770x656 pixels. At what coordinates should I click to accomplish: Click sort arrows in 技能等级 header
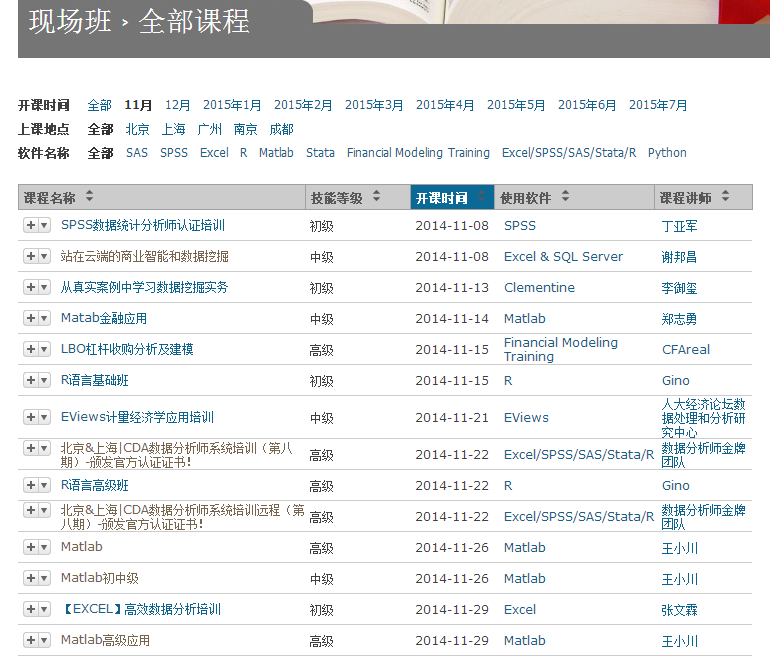click(376, 197)
